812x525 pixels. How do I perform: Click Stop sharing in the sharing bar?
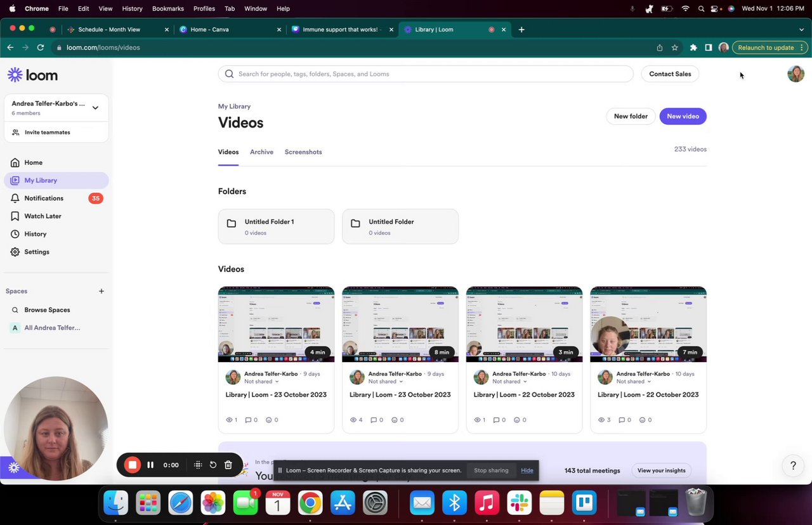pos(491,470)
